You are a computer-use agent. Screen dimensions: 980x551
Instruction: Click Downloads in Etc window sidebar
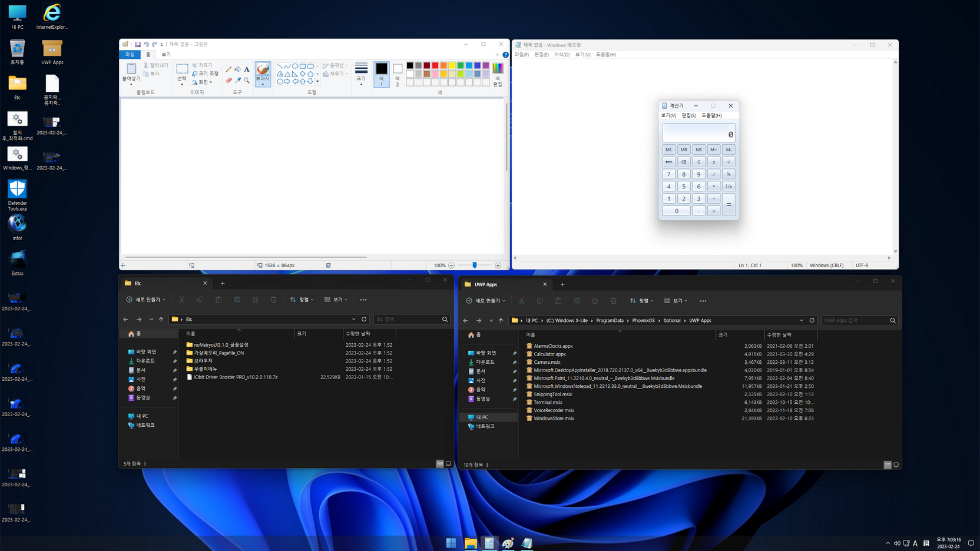(145, 361)
